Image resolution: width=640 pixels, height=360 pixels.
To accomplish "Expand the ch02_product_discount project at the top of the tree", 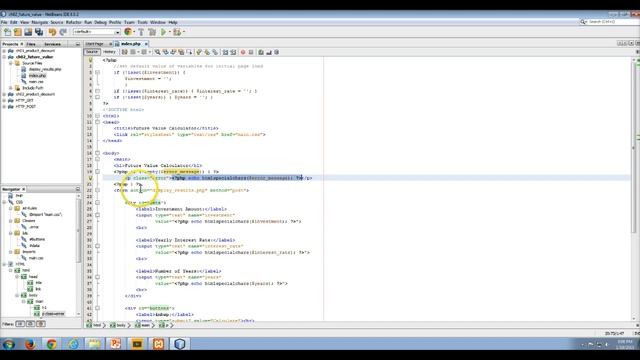I will click(x=4, y=51).
